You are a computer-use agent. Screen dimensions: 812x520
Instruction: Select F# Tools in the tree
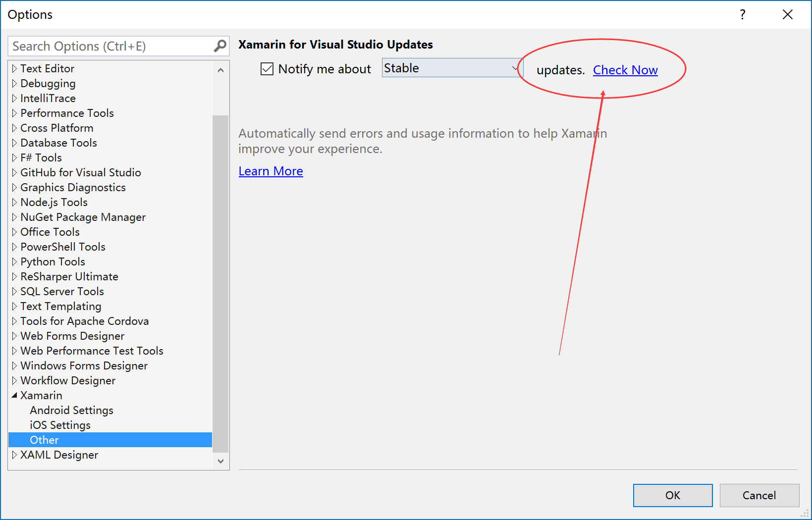(41, 157)
